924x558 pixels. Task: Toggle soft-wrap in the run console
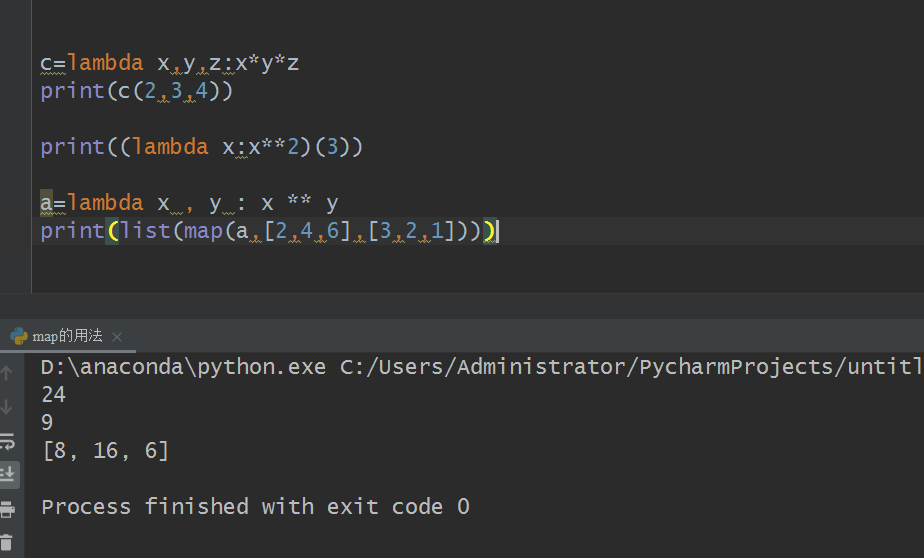click(x=7, y=441)
